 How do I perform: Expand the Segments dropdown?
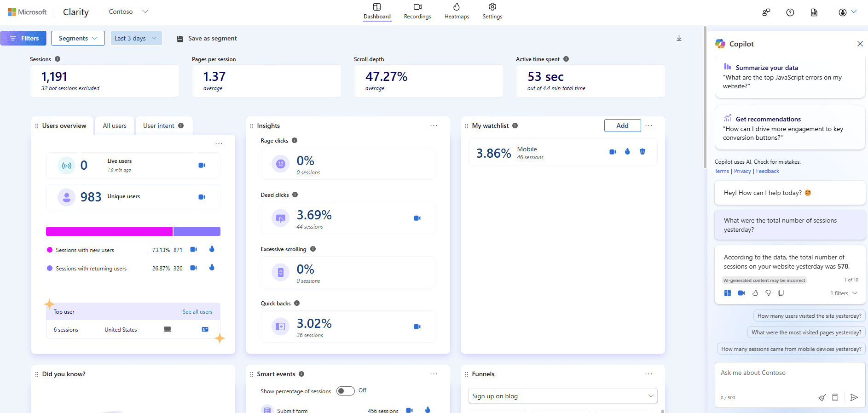[78, 38]
